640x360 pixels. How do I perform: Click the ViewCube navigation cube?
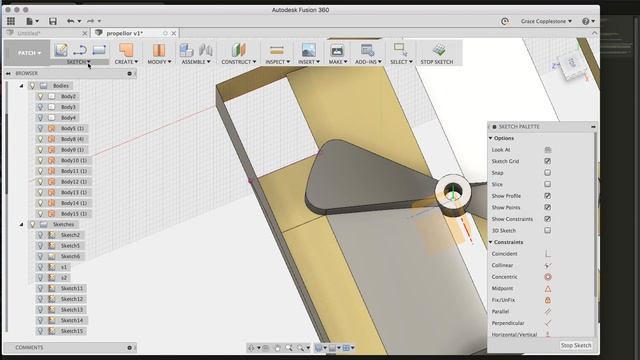click(571, 64)
